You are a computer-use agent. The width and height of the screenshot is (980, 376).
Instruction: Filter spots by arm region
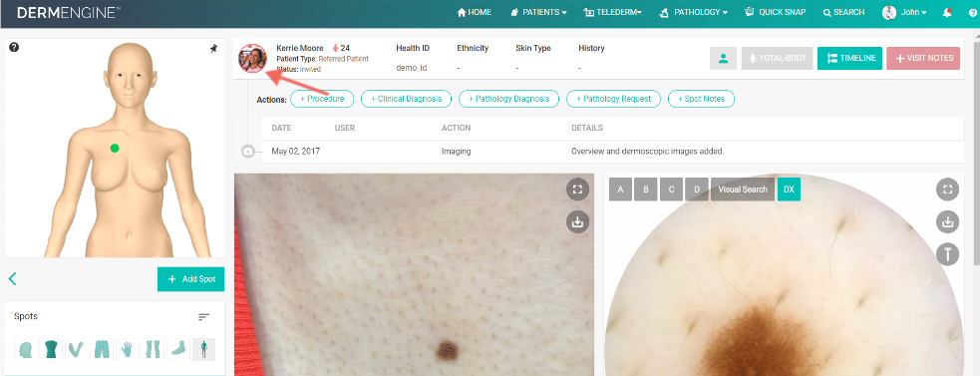76,349
